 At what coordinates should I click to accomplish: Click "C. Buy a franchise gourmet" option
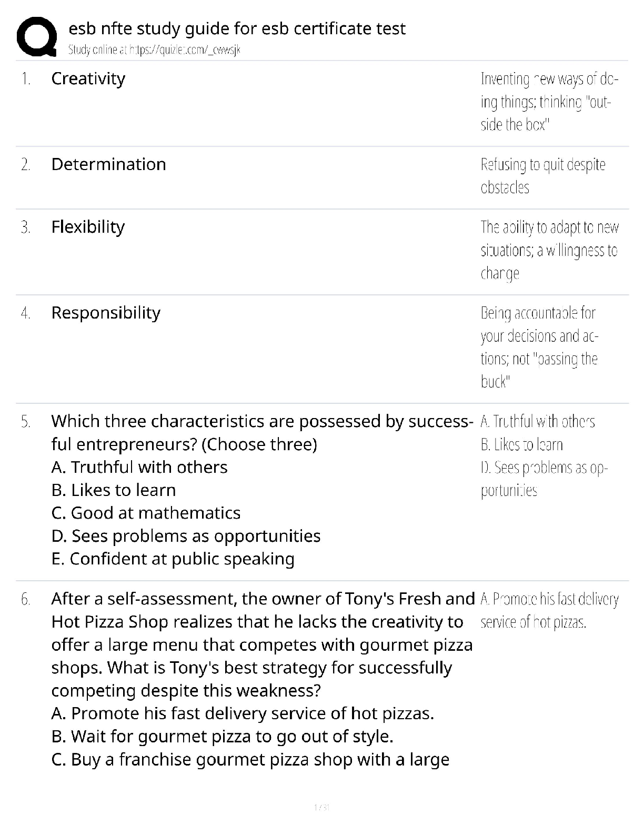[250, 759]
